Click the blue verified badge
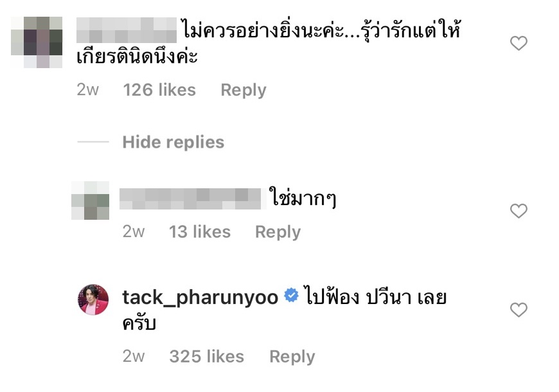Viewport: 559px width, 392px height. coord(291,296)
